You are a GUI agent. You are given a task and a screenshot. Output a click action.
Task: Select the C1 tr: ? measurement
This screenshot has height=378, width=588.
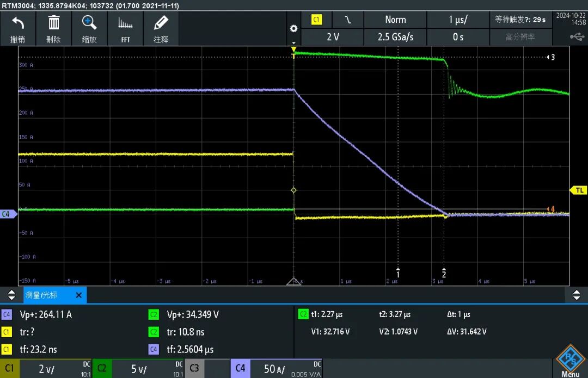pos(27,332)
